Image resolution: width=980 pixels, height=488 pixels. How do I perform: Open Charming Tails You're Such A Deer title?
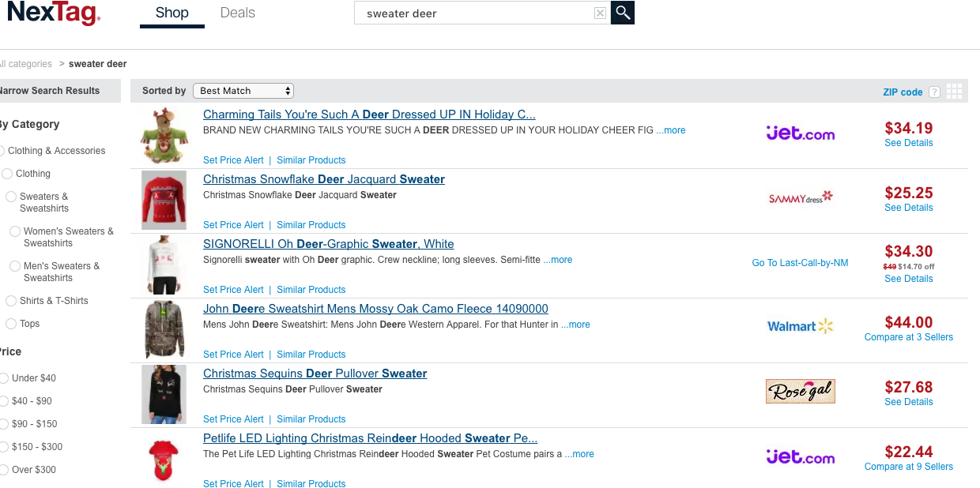(369, 114)
